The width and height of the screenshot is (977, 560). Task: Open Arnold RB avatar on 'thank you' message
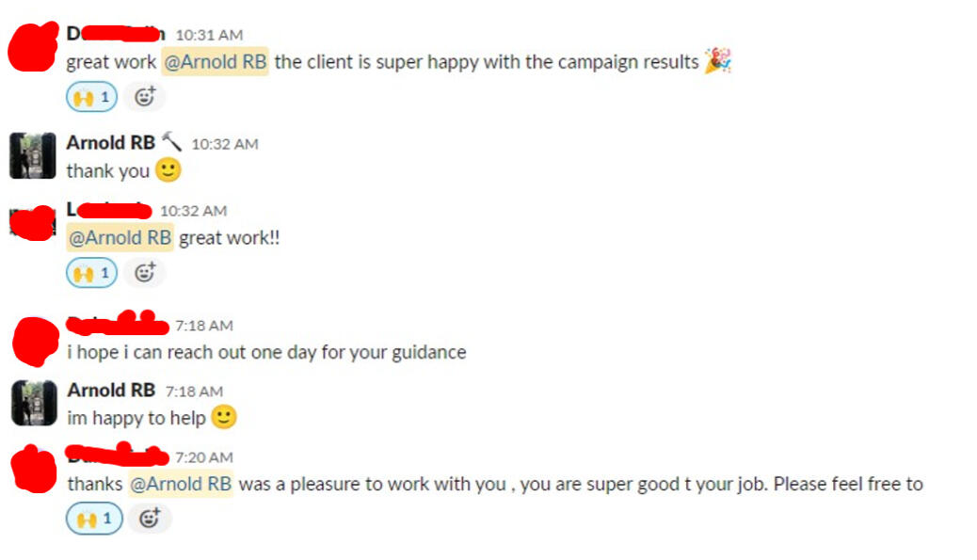tap(32, 155)
